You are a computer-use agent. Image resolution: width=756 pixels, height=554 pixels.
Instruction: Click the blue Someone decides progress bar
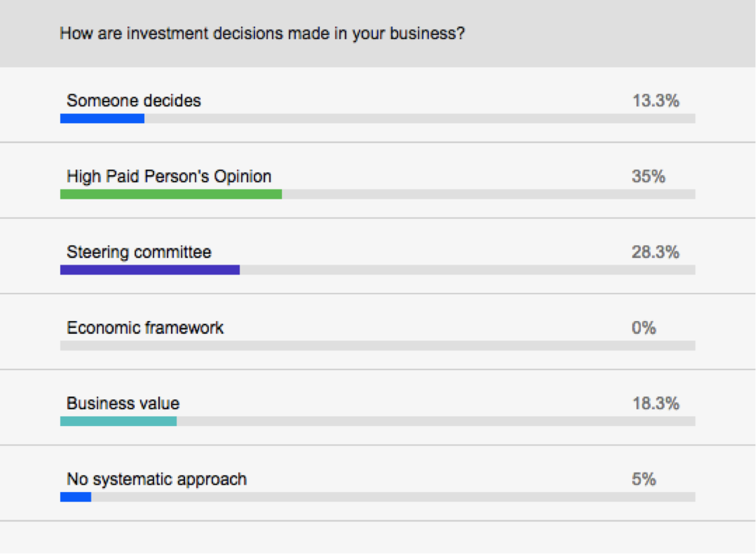pyautogui.click(x=102, y=118)
